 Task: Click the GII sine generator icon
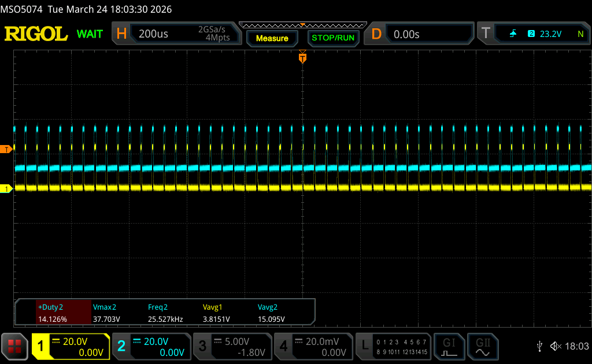pos(482,346)
